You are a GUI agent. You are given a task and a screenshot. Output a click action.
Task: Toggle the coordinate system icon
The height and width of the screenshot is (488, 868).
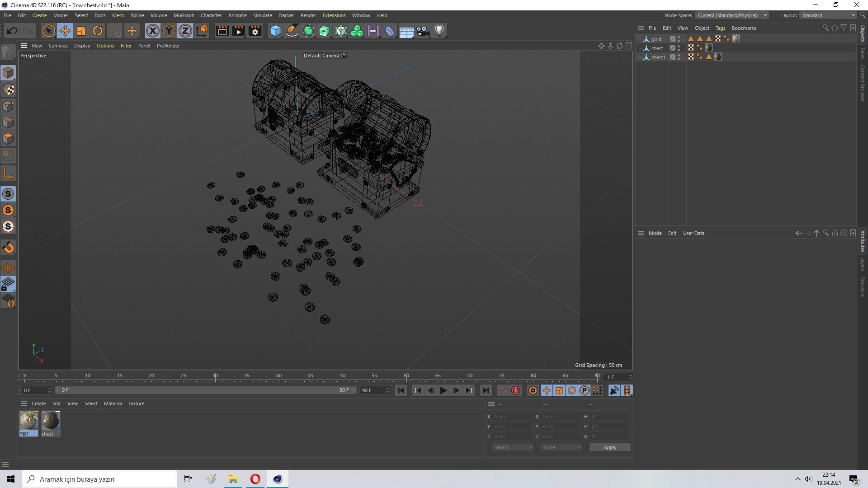[202, 31]
